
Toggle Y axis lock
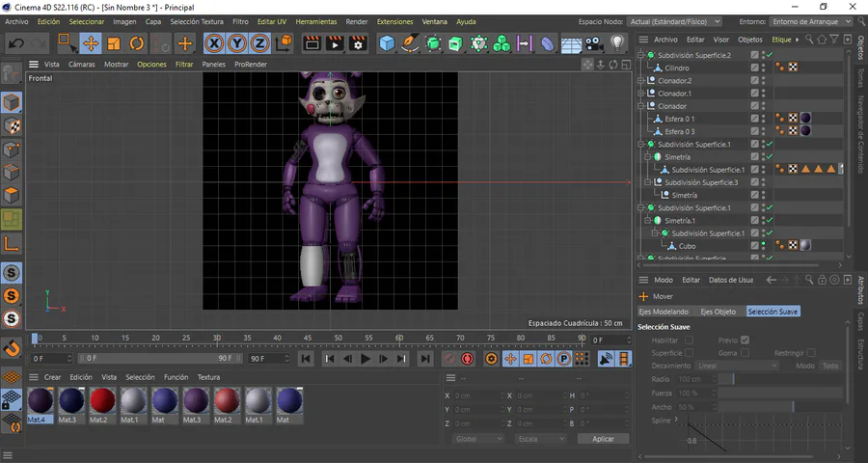(236, 43)
